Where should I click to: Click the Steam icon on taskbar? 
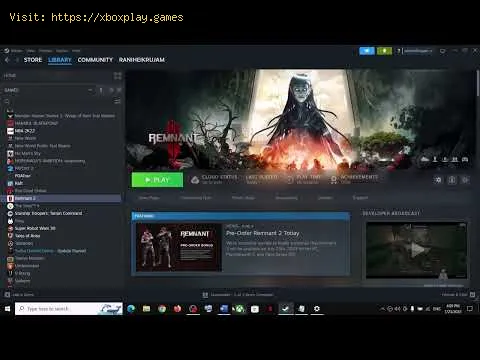[x=286, y=309]
